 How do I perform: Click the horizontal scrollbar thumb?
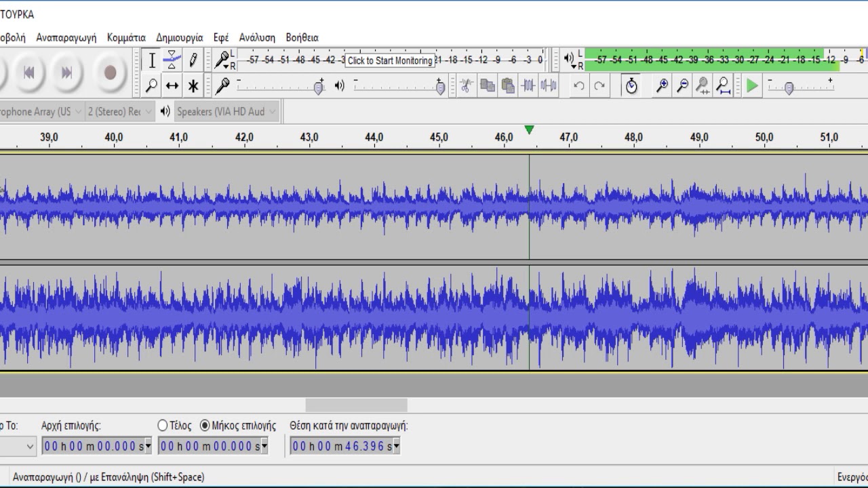click(356, 405)
